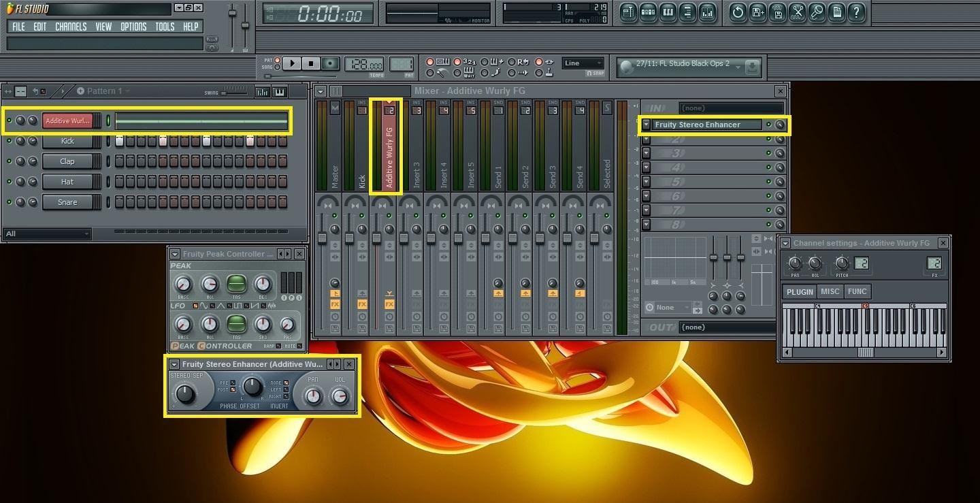Screen dimensions: 980x503
Task: Click the Export Wave file icon
Action: (x=777, y=12)
